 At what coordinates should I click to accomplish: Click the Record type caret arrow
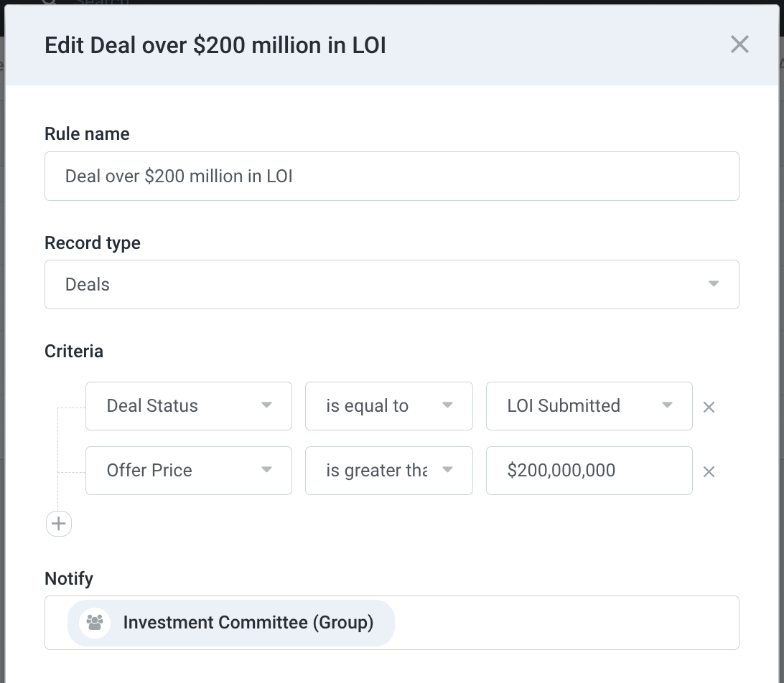click(713, 284)
